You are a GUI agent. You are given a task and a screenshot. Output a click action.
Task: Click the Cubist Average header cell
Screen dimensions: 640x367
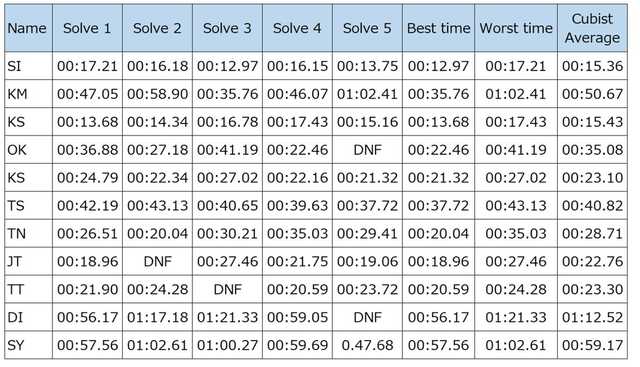[592, 28]
